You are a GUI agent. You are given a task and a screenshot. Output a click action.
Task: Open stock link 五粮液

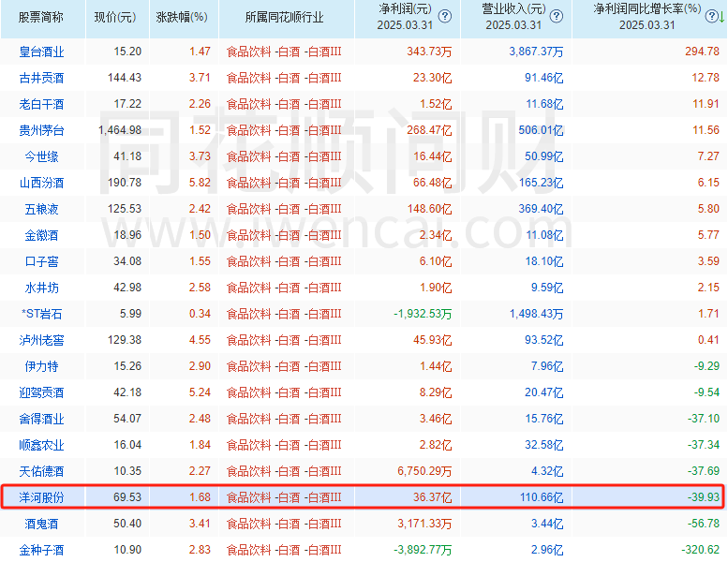(x=41, y=209)
